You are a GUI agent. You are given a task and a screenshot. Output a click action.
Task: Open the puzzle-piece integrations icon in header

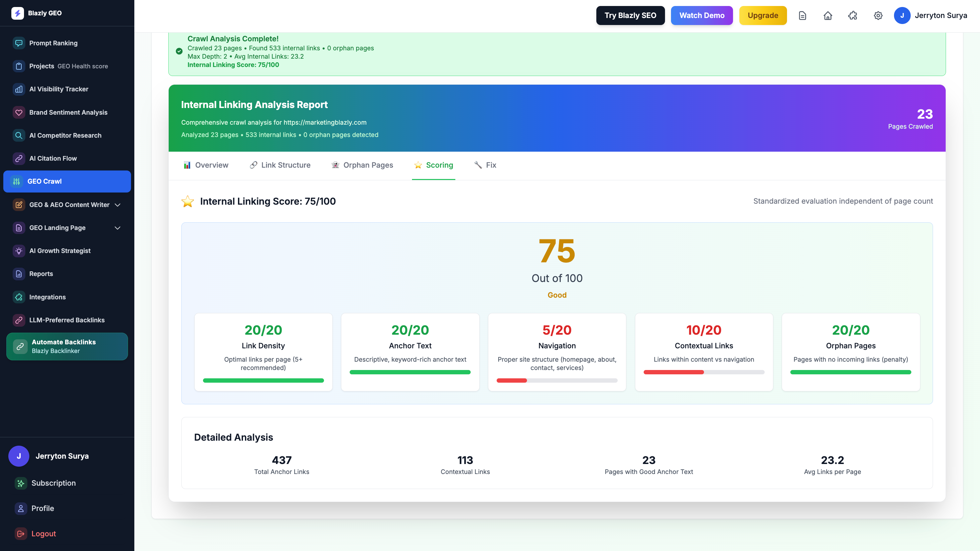pos(853,16)
